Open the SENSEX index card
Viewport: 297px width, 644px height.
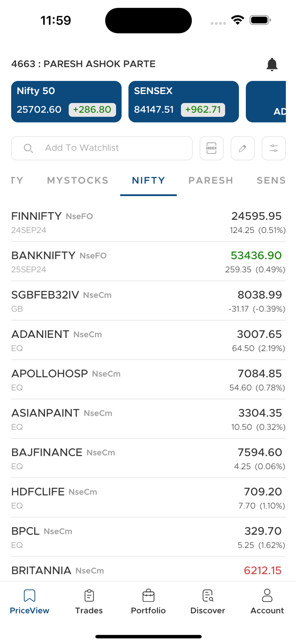pos(184,101)
